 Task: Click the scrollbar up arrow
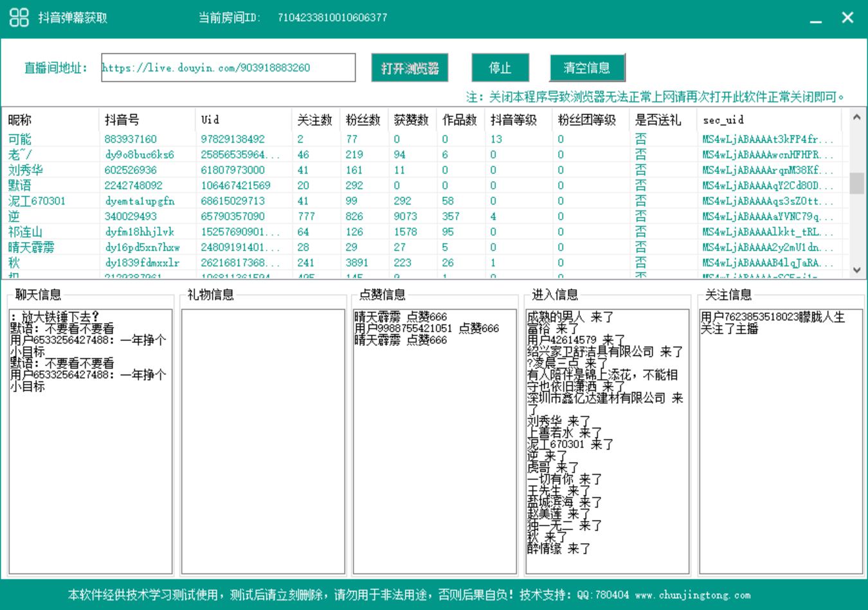[x=856, y=117]
